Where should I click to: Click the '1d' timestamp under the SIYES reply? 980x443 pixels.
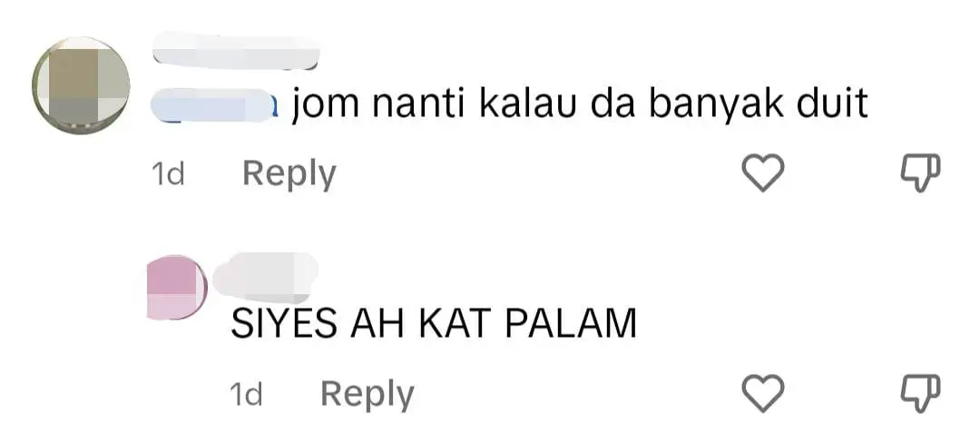246,394
